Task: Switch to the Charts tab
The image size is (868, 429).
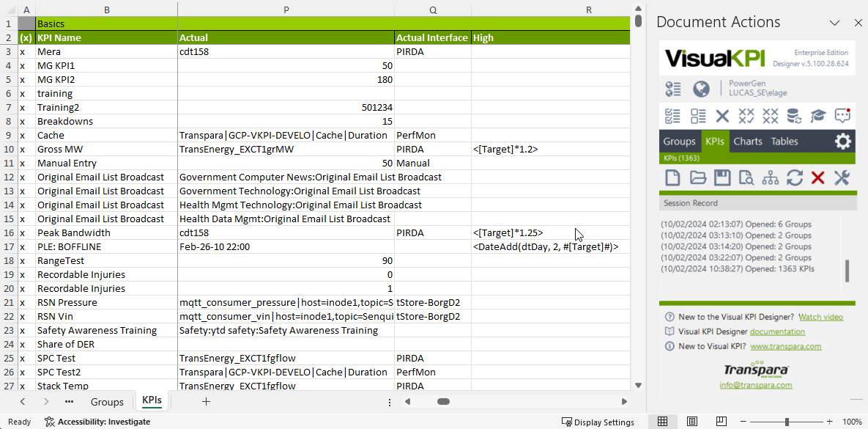Action: click(x=748, y=142)
